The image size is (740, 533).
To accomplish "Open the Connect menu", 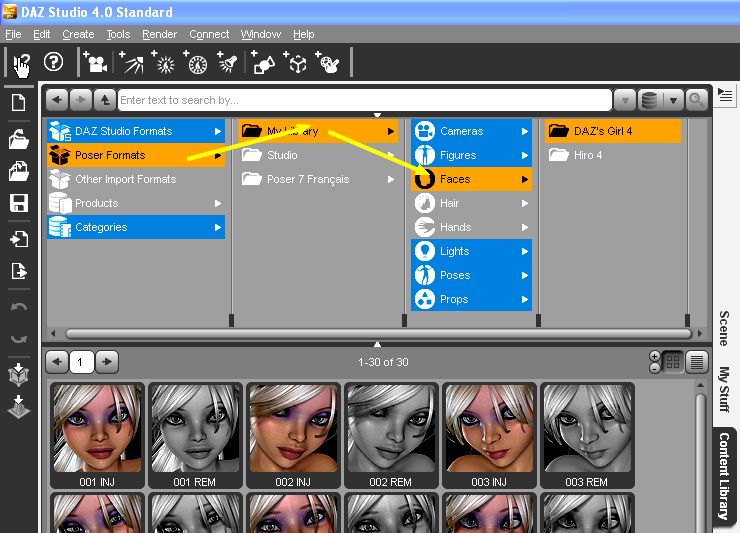I will tap(209, 34).
